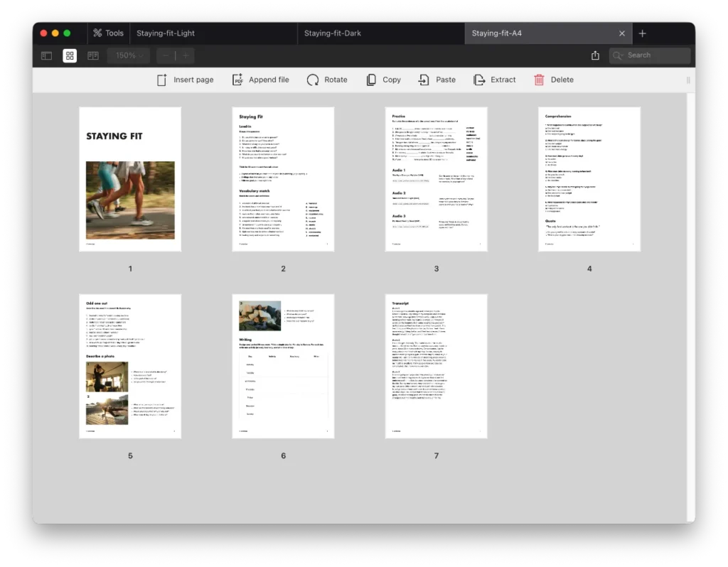This screenshot has width=728, height=567.
Task: Close the Staying-fit-A4 tab
Action: click(x=622, y=33)
